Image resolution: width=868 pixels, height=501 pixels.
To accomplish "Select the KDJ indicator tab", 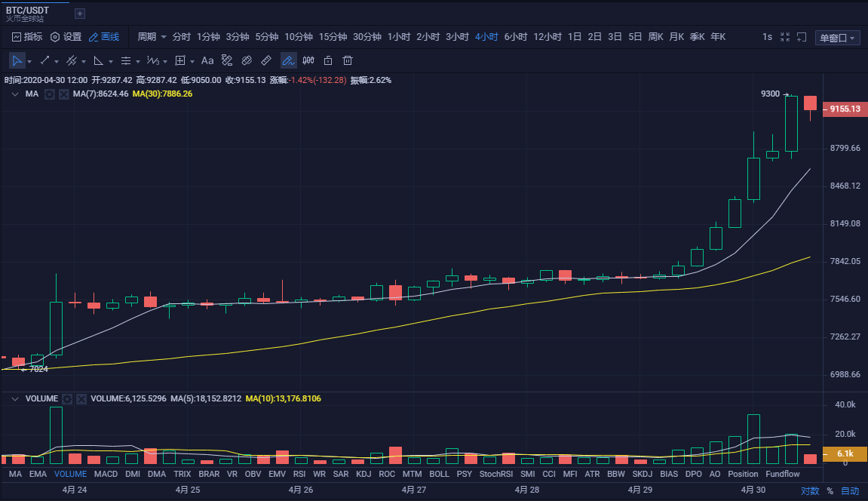I will pos(363,474).
